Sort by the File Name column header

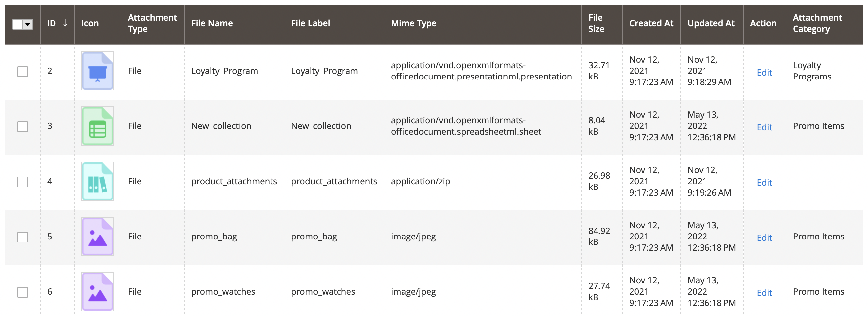click(x=212, y=23)
